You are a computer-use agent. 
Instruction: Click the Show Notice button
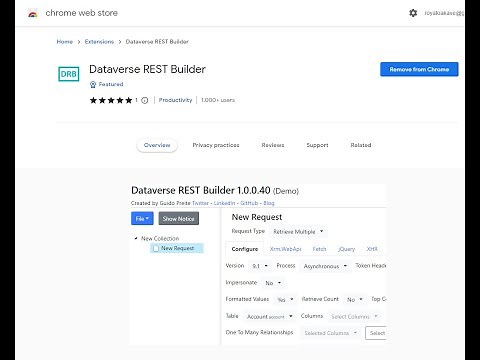point(179,219)
